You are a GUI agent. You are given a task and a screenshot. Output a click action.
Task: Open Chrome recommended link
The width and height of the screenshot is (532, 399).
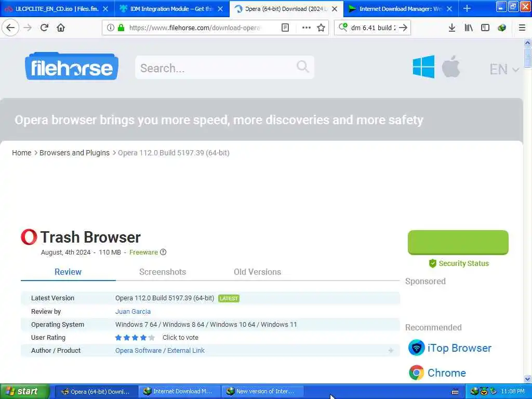tap(446, 373)
